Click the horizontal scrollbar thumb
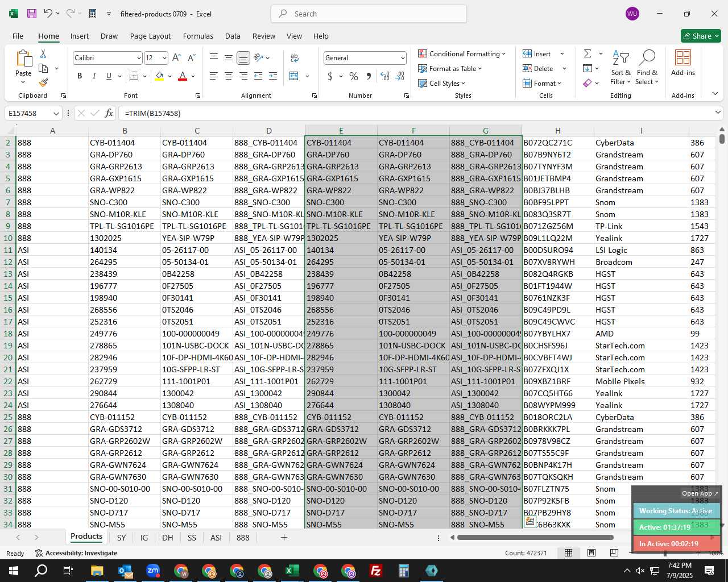728x582 pixels. point(535,537)
